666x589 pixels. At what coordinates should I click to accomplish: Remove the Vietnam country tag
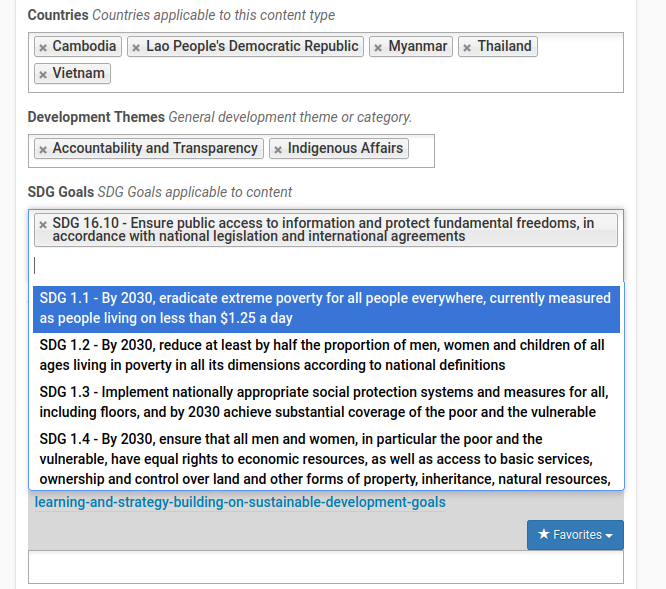43,75
